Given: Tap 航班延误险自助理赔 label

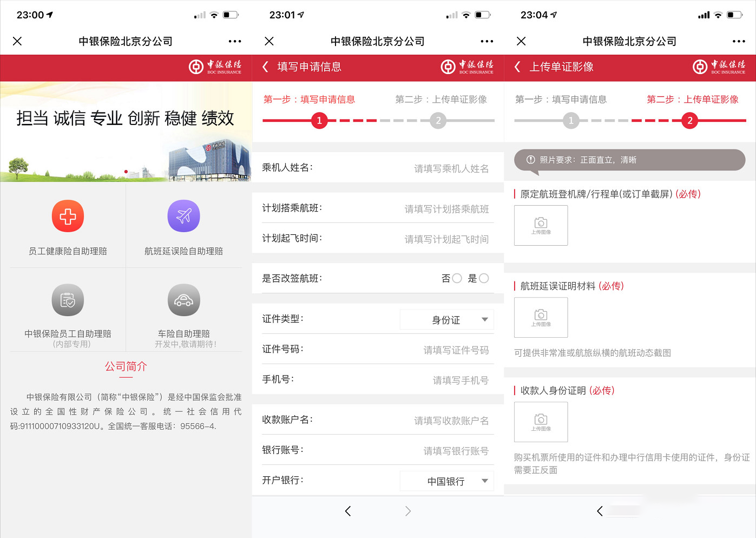Looking at the screenshot, I should [183, 251].
